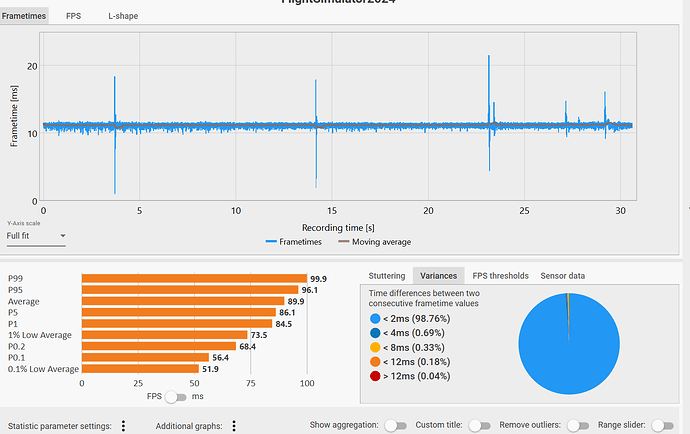Switch to the FPS tab
Screen dimensions: 690x434
click(73, 16)
